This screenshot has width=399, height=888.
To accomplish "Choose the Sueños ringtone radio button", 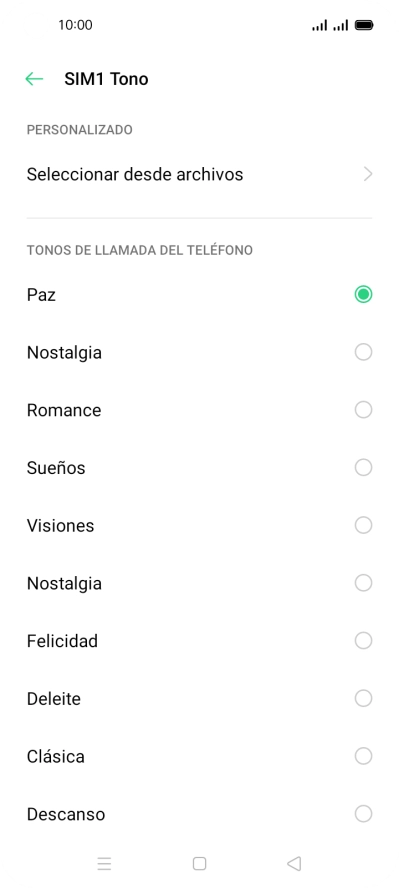I will click(363, 468).
